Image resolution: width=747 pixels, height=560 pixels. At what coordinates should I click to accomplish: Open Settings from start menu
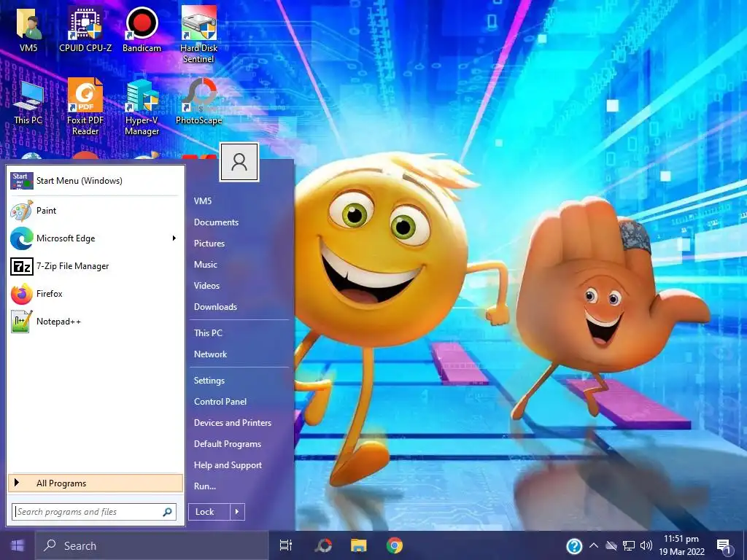[209, 381]
